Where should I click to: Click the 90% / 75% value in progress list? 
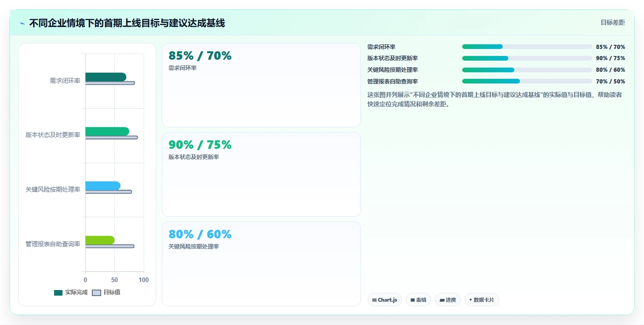(610, 58)
